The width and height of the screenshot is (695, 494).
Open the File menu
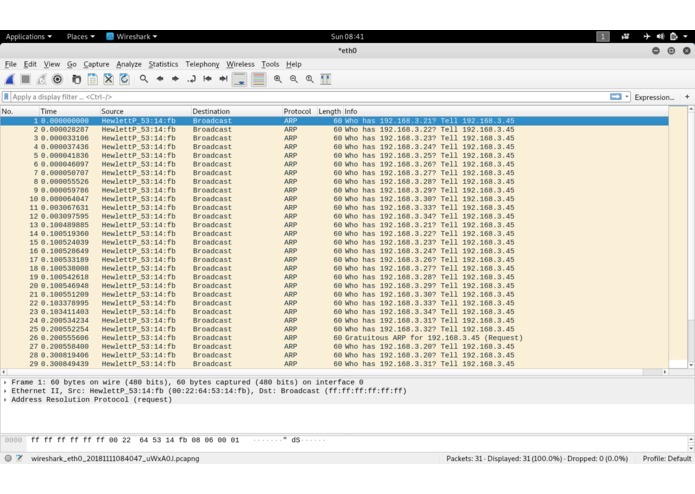[11, 64]
